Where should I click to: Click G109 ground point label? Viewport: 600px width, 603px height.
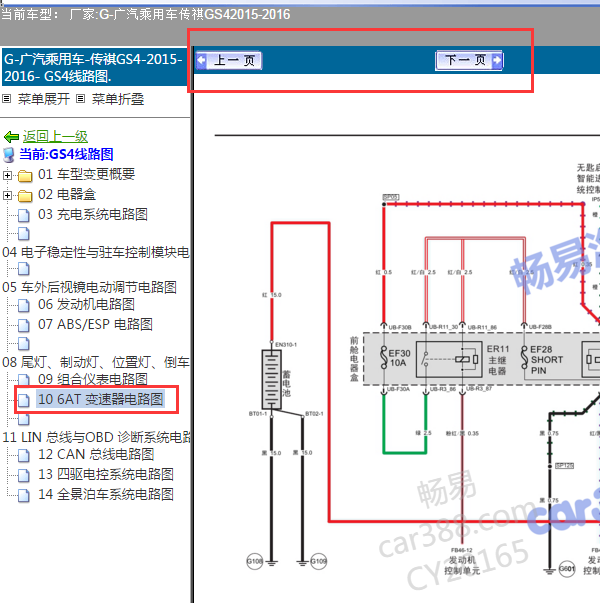[x=318, y=561]
